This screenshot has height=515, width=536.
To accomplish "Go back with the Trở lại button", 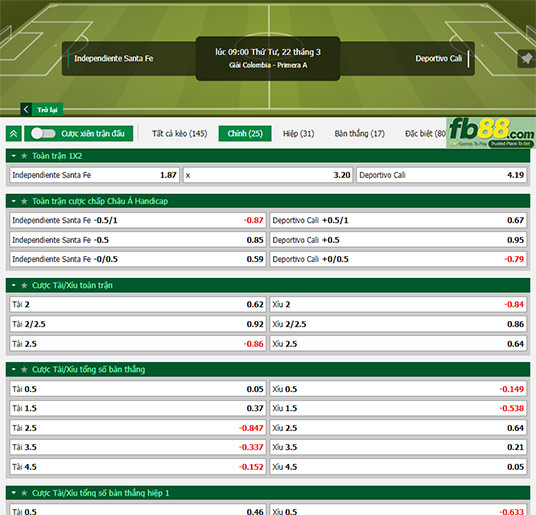I will pos(42,110).
